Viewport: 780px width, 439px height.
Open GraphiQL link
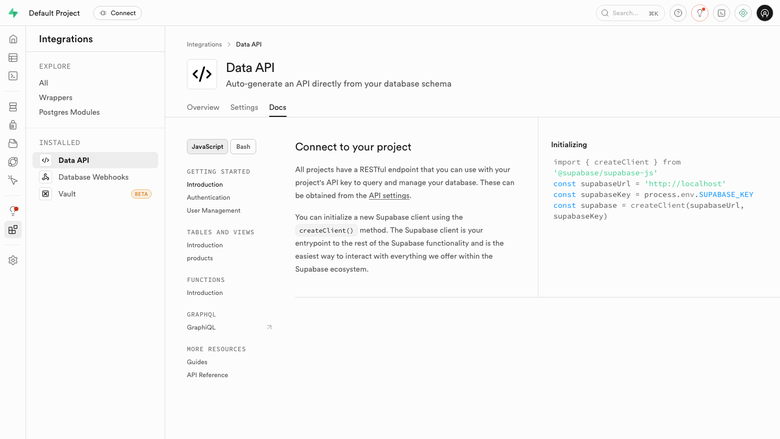click(201, 327)
